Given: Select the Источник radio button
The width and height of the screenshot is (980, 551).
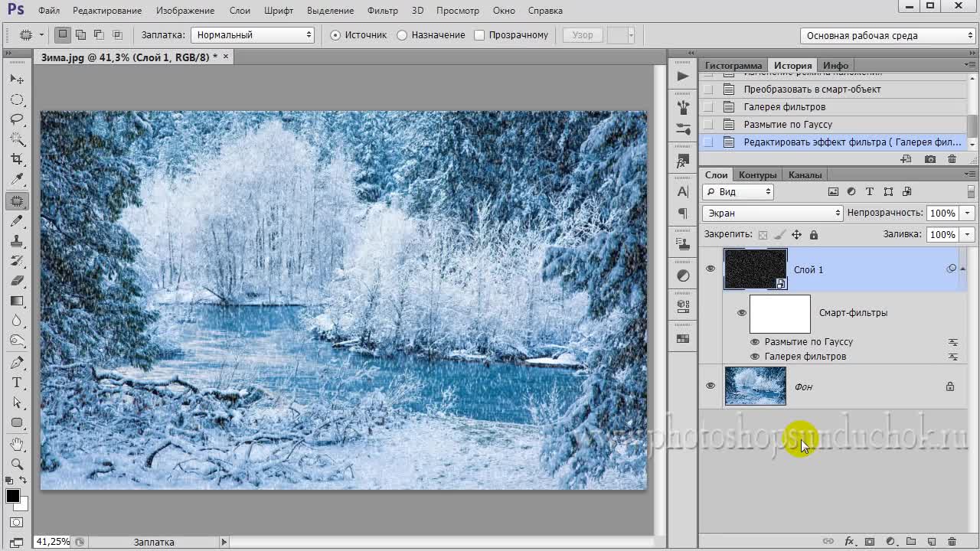Looking at the screenshot, I should tap(335, 35).
